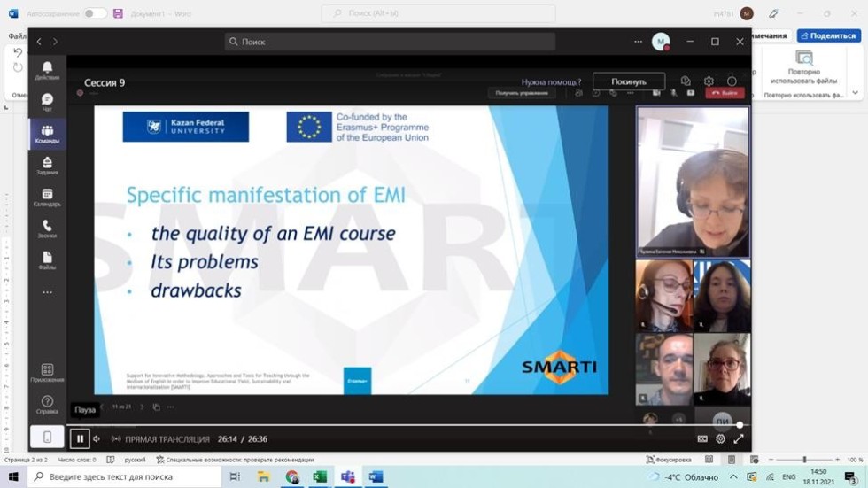Expand the Word ribbon collapse chevron
Screen dimensions: 868x488
[x=855, y=92]
